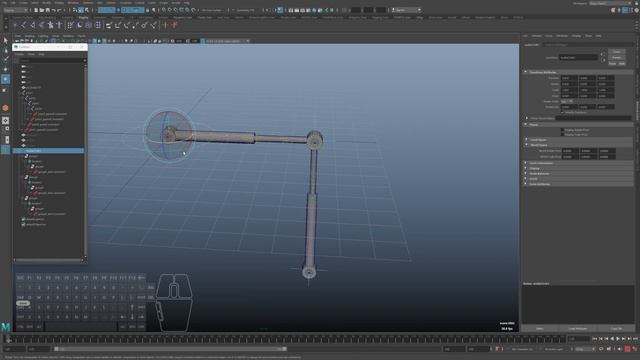Switch to the Rigging shelf tab
Screen dimensions: 640x360
(83, 18)
